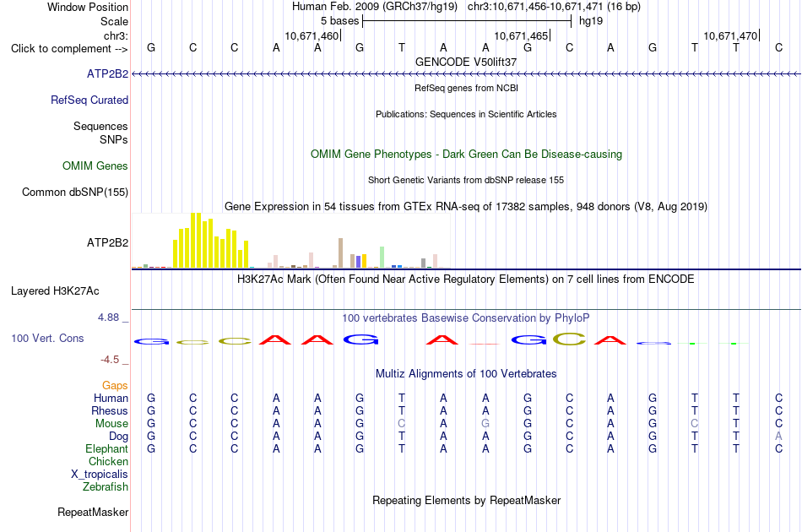Click '100 vertebrates Basewise Conservation by PhyloP' title
This screenshot has width=802, height=532.
[466, 318]
